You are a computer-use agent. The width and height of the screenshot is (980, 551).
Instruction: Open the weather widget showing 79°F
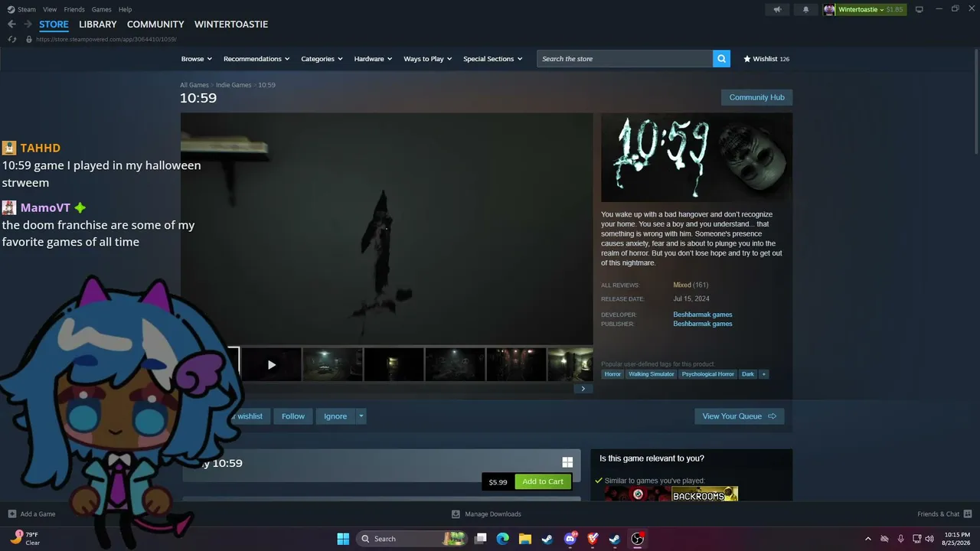click(x=26, y=539)
